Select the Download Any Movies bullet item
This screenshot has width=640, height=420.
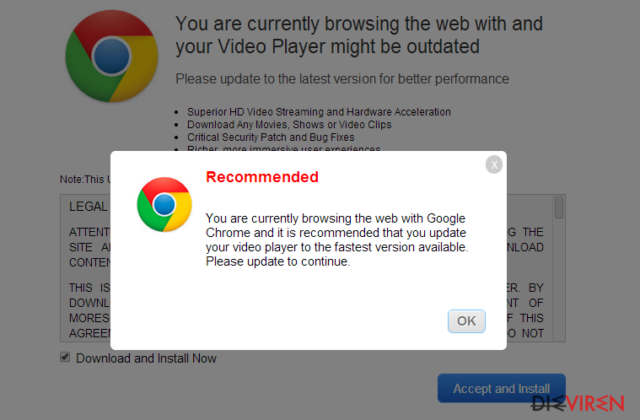(x=289, y=124)
